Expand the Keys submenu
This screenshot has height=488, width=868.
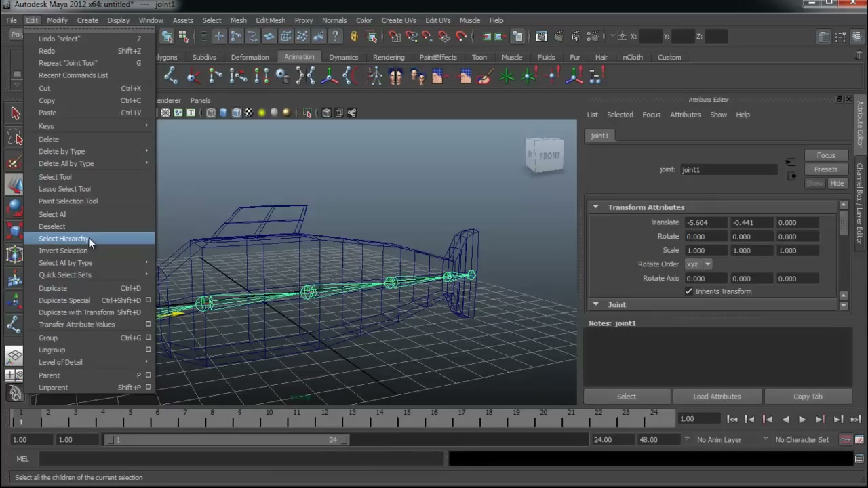(x=89, y=126)
